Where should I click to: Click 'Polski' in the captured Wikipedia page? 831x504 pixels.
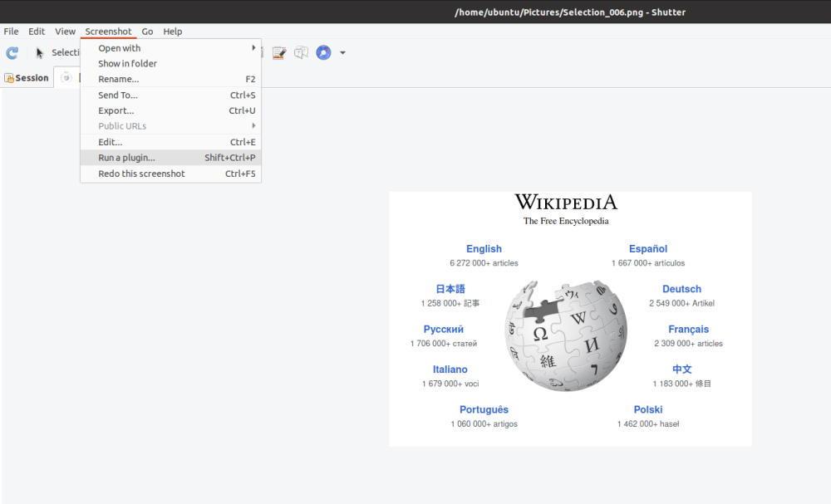coord(648,410)
